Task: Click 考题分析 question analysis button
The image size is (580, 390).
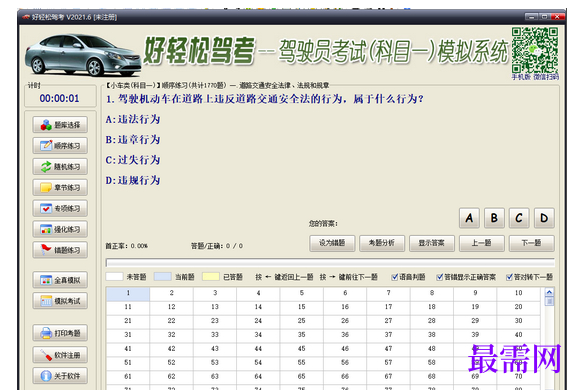Action: (x=382, y=243)
